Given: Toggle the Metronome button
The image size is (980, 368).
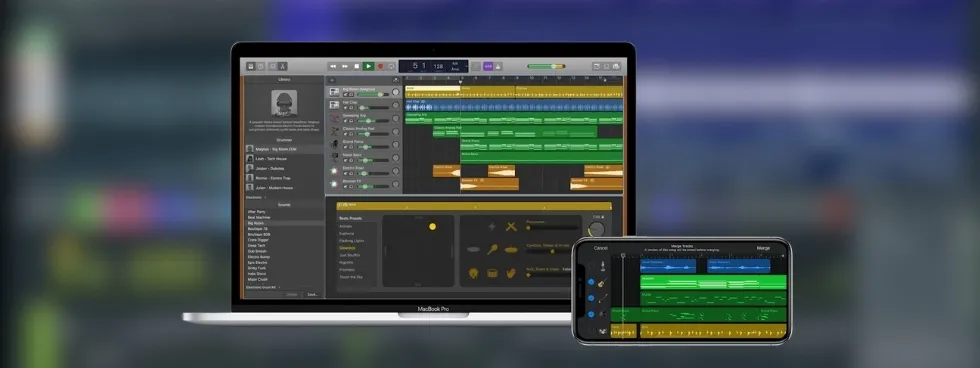Looking at the screenshot, I should point(498,66).
